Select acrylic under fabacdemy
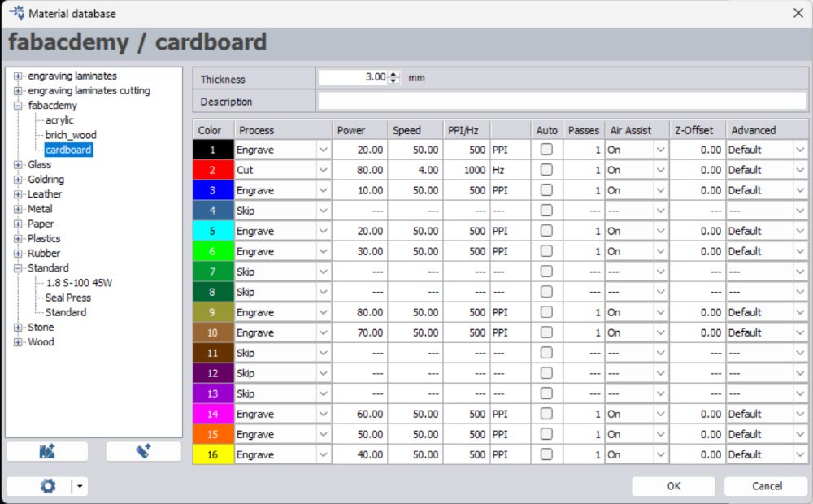Image resolution: width=813 pixels, height=504 pixels. pos(59,120)
